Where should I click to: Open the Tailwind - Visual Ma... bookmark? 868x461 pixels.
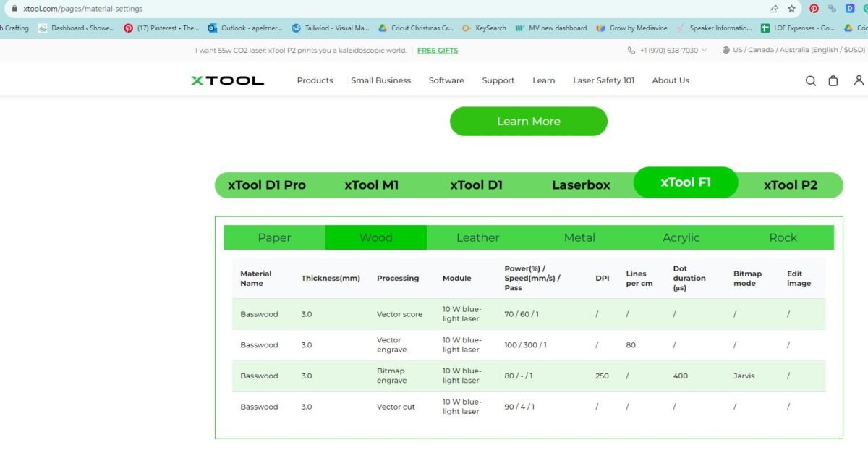point(331,28)
